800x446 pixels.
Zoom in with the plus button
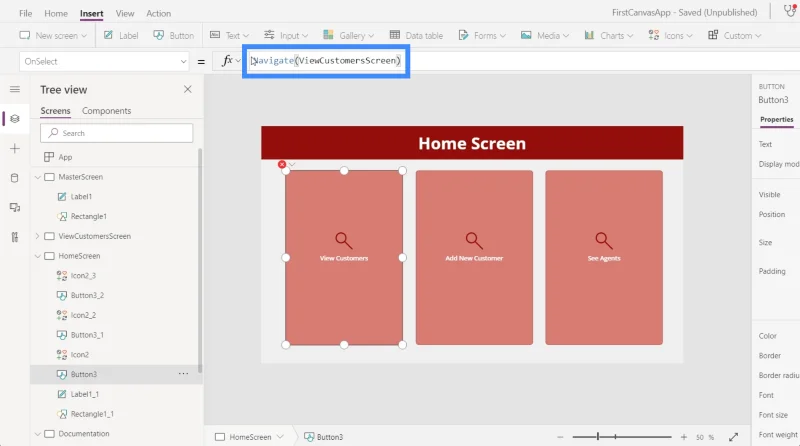684,437
